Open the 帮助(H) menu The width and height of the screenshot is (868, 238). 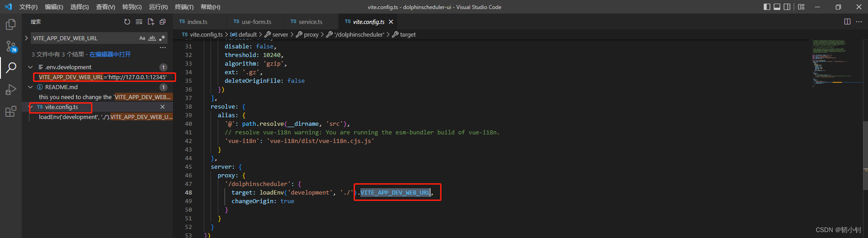click(211, 7)
